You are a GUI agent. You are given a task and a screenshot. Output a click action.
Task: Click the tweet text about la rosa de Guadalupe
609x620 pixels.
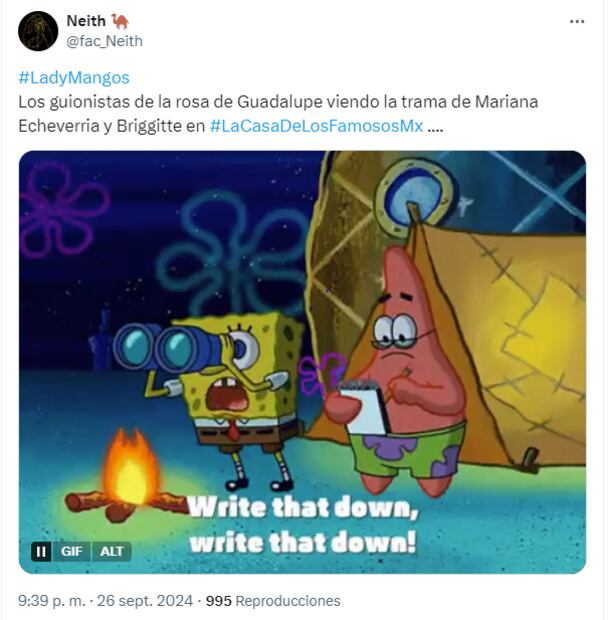tap(278, 114)
